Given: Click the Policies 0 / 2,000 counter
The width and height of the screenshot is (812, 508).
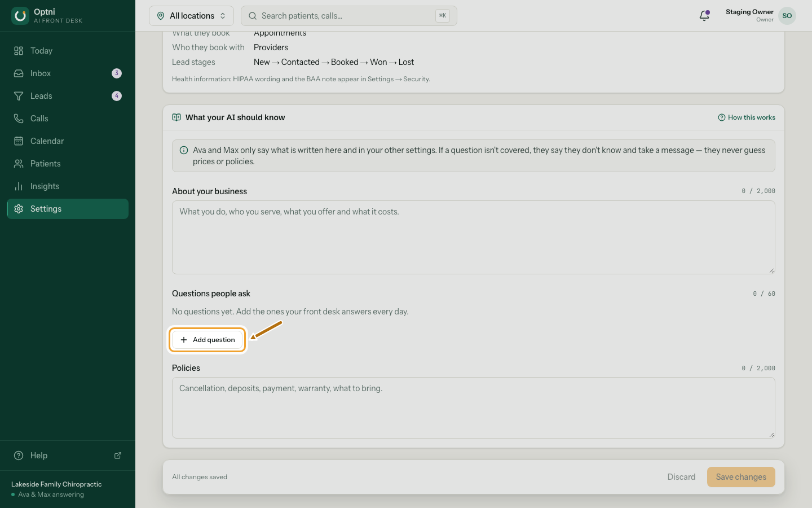Looking at the screenshot, I should coord(758,368).
